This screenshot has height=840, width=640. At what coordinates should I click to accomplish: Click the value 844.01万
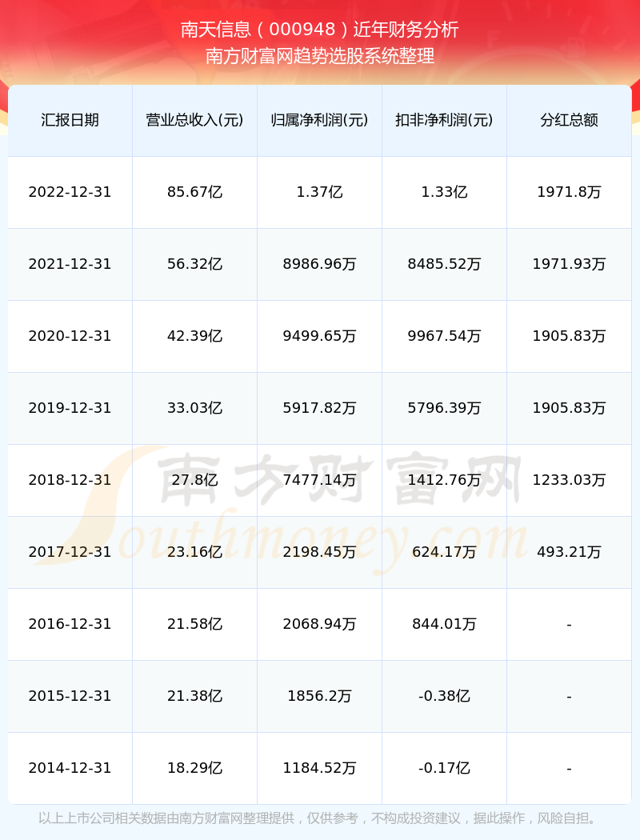[445, 624]
